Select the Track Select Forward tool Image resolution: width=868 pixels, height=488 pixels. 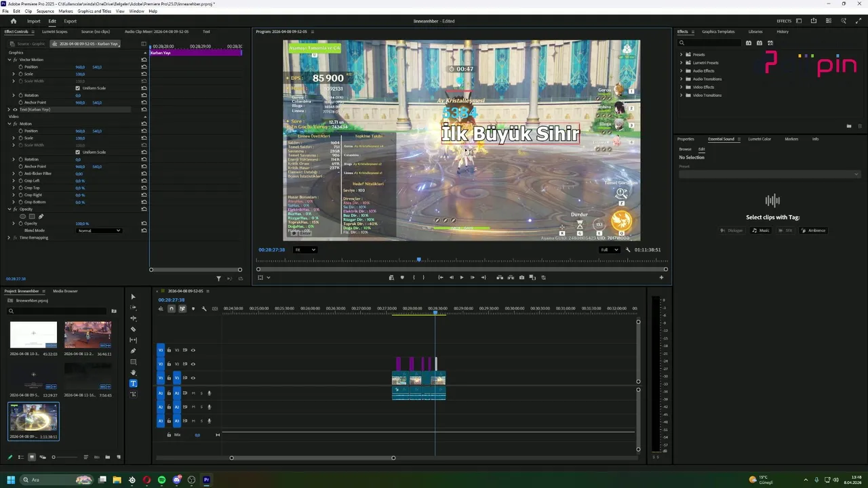point(133,308)
